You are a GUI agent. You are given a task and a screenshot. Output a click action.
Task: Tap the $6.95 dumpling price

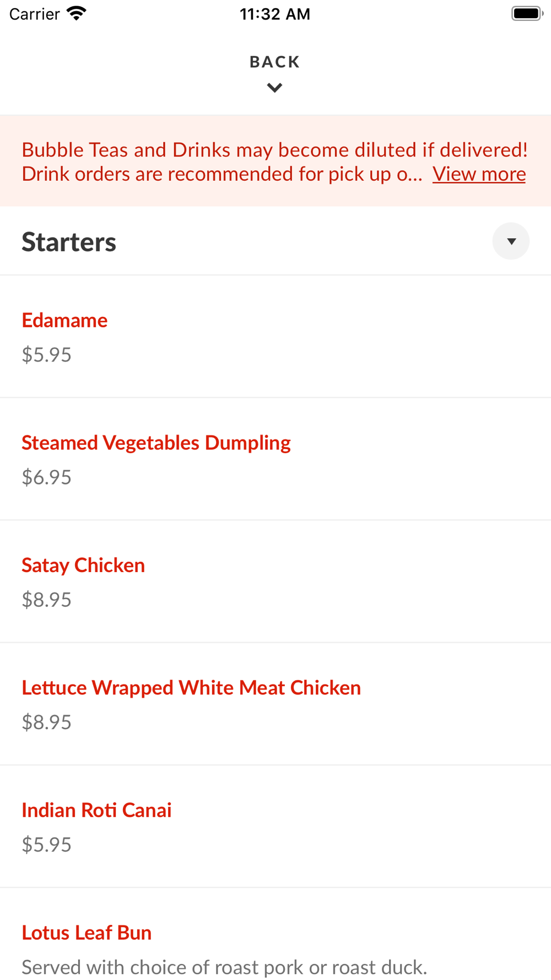(47, 477)
